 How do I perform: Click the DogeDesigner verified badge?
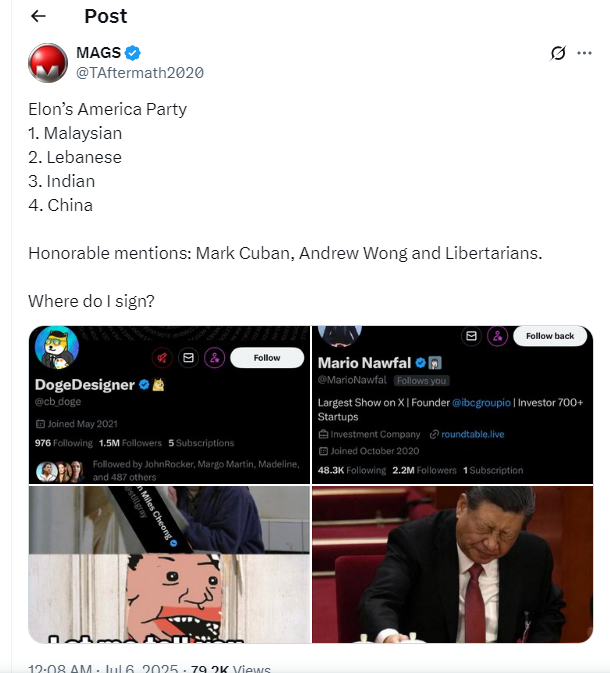(x=144, y=385)
